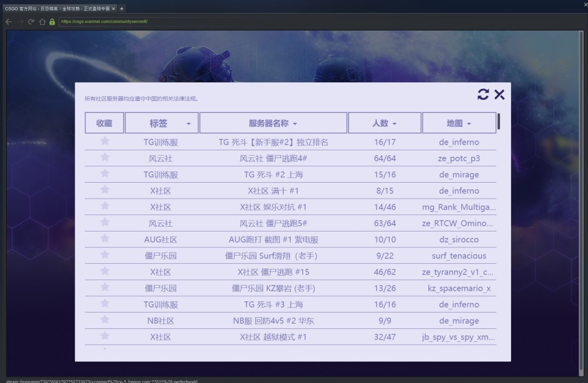Click the player count 32/47
The image size is (588, 383).
(385, 337)
